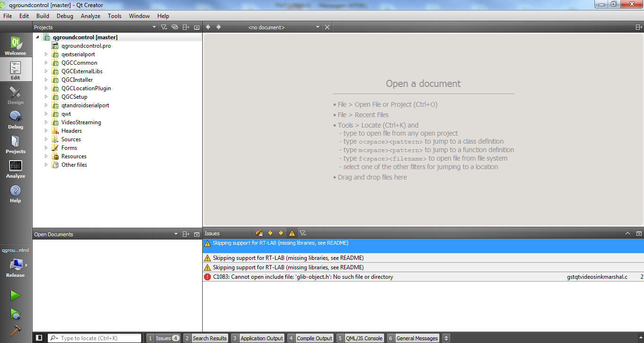Image resolution: width=644 pixels, height=343 pixels.
Task: Go back in editor history
Action: [208, 27]
